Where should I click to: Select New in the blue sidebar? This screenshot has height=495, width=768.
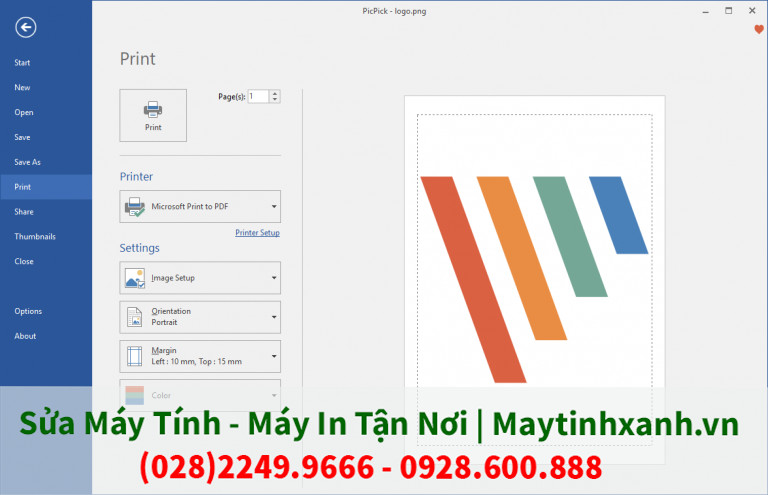tap(46, 88)
